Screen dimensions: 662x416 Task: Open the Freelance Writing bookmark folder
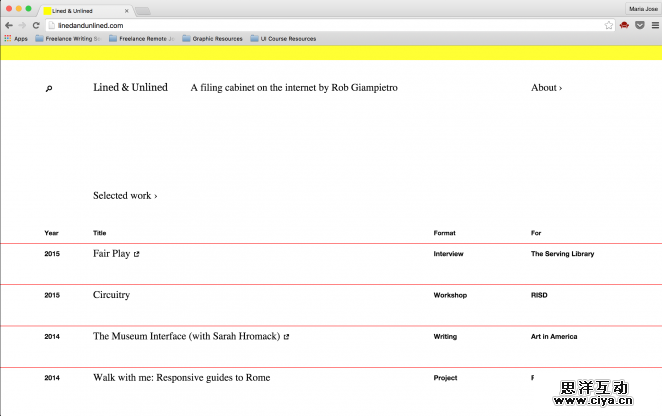[x=68, y=39]
